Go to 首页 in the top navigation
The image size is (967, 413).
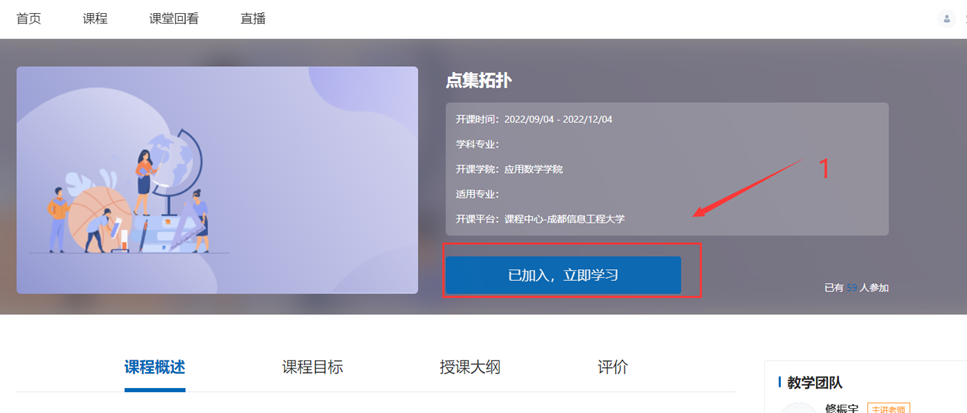pos(29,19)
